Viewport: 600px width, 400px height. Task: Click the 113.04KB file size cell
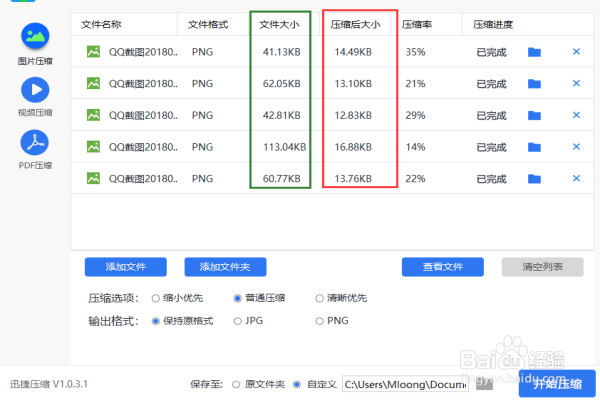click(285, 147)
